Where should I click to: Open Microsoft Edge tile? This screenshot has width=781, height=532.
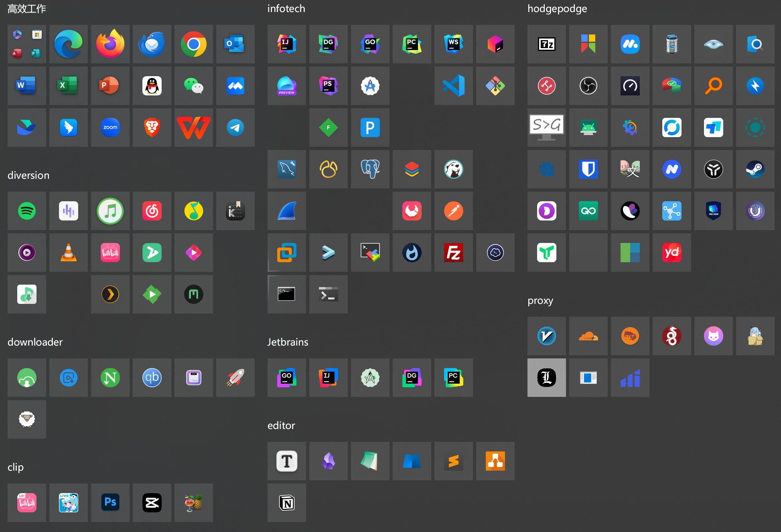coord(69,44)
